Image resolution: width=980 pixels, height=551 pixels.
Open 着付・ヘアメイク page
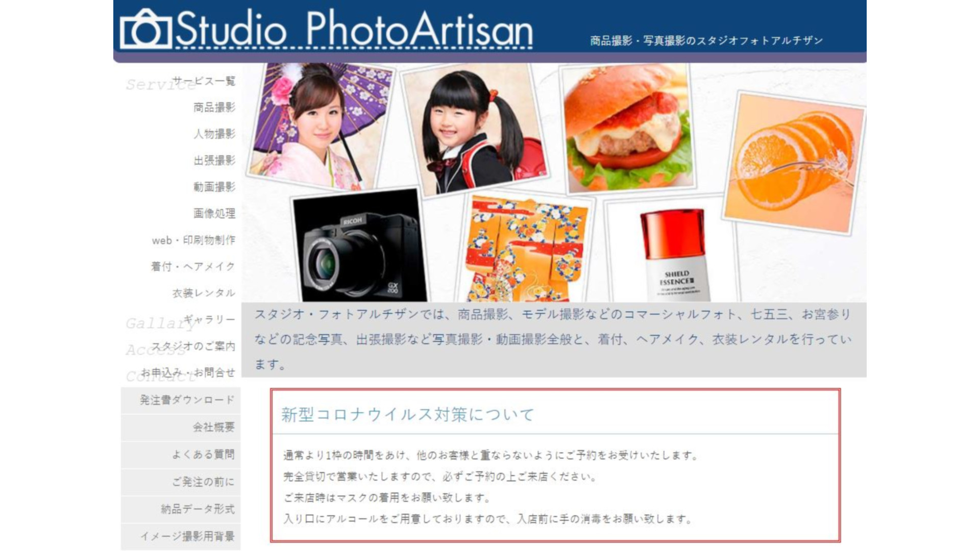click(193, 266)
